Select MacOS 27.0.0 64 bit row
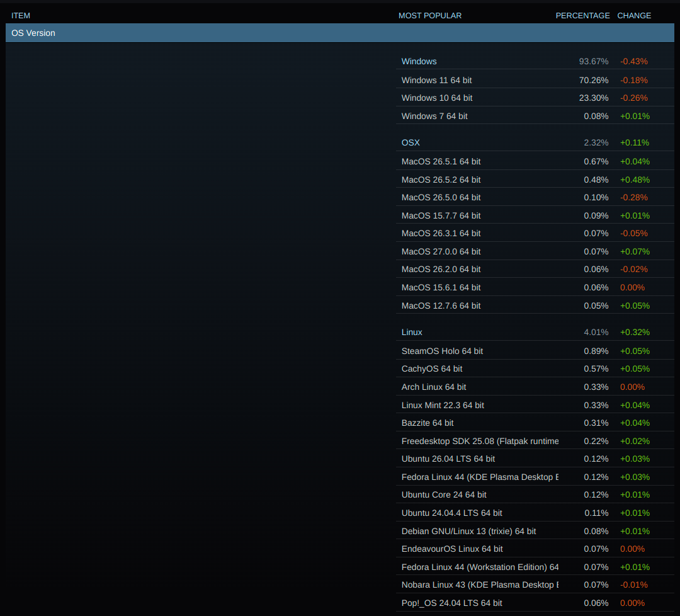 [x=535, y=251]
